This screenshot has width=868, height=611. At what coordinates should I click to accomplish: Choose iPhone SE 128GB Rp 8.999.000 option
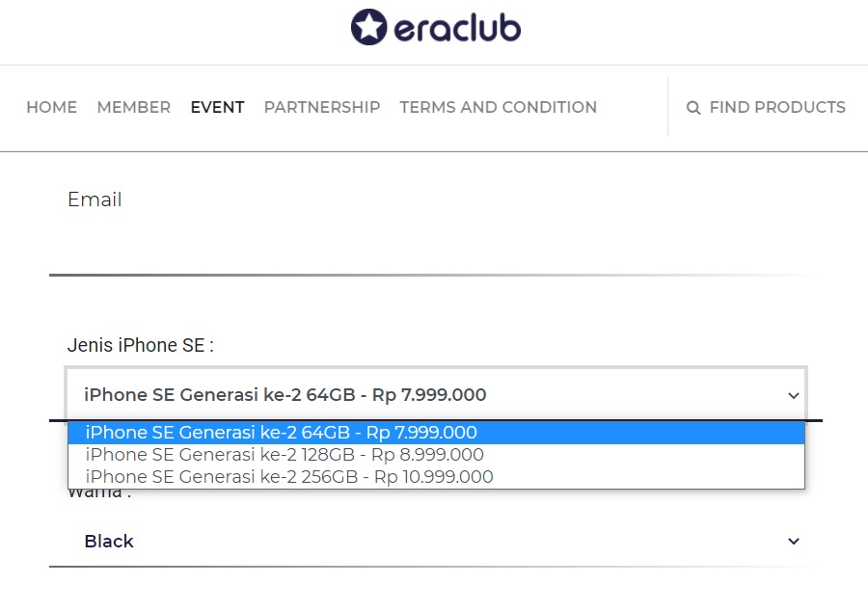436,455
